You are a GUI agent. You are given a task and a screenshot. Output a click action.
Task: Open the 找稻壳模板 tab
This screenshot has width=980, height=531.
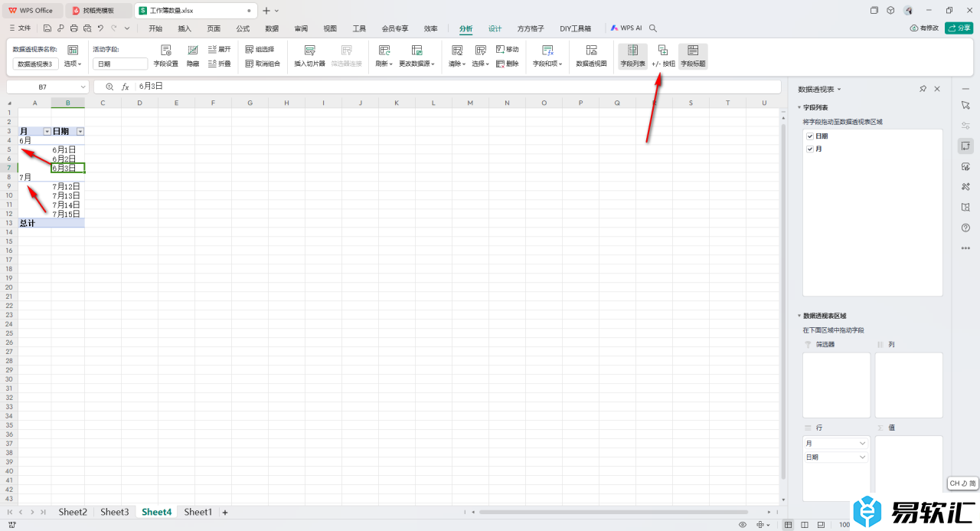point(98,11)
